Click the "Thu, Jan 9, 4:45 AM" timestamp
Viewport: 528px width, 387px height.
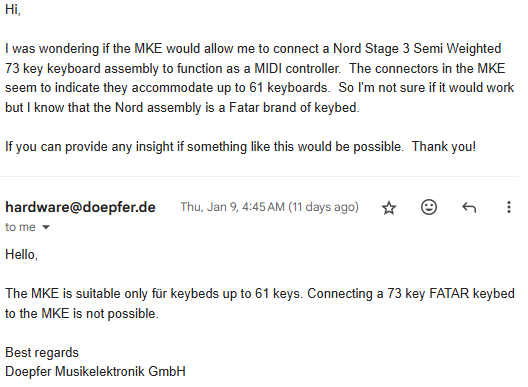[233, 207]
